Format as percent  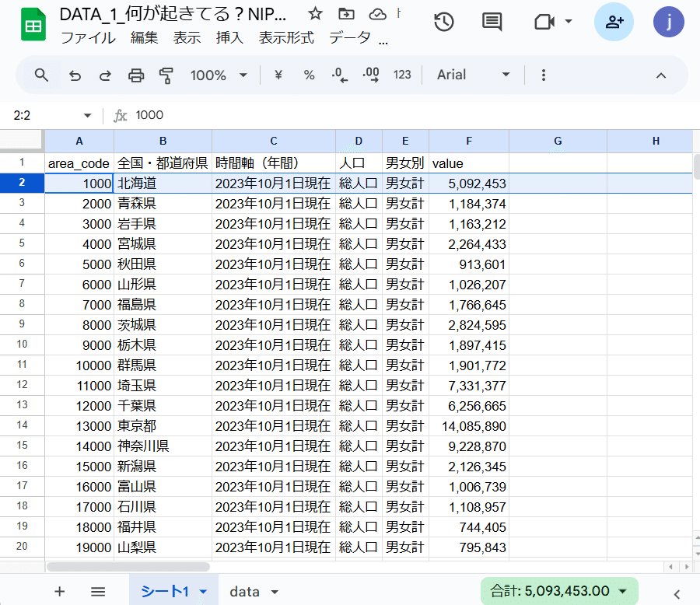point(309,75)
